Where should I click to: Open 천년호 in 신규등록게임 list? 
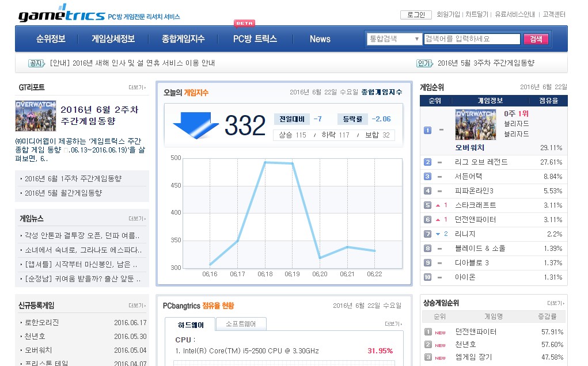35,337
